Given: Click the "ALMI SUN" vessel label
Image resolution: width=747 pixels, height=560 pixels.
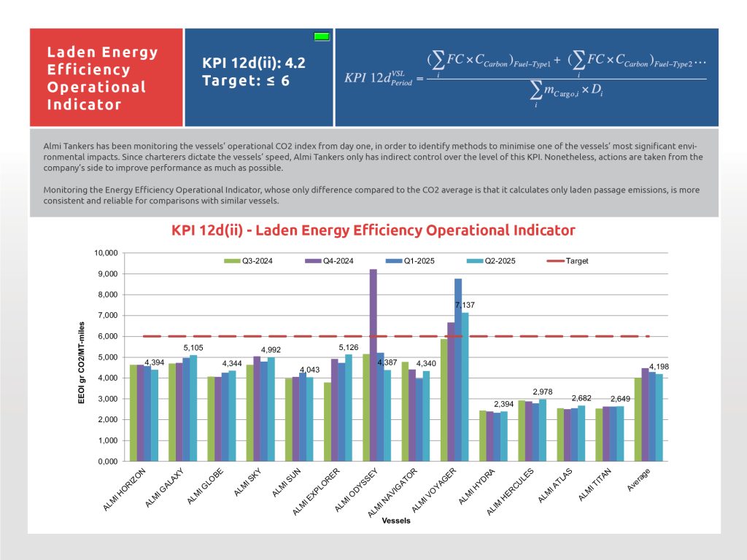Looking at the screenshot, I should pyautogui.click(x=286, y=483).
